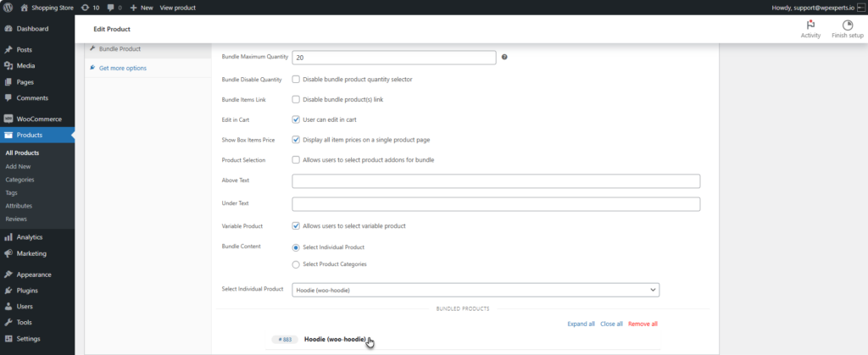Click the Analytics bar chart icon
The height and width of the screenshot is (355, 868).
coord(8,237)
